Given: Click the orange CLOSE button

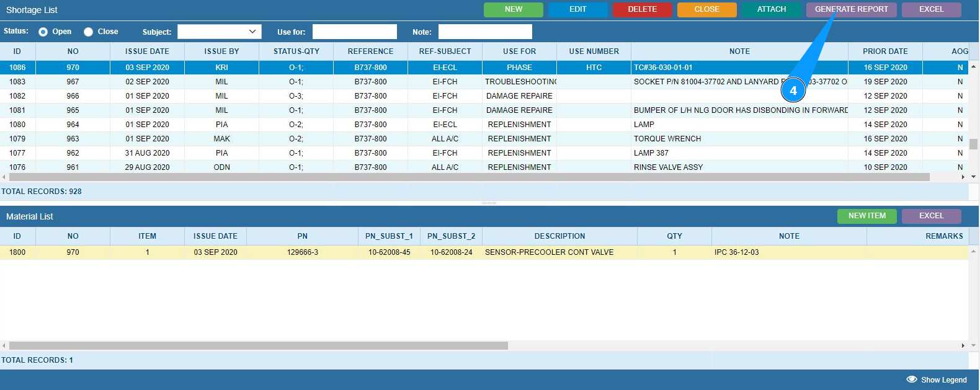Looking at the screenshot, I should click(707, 9).
